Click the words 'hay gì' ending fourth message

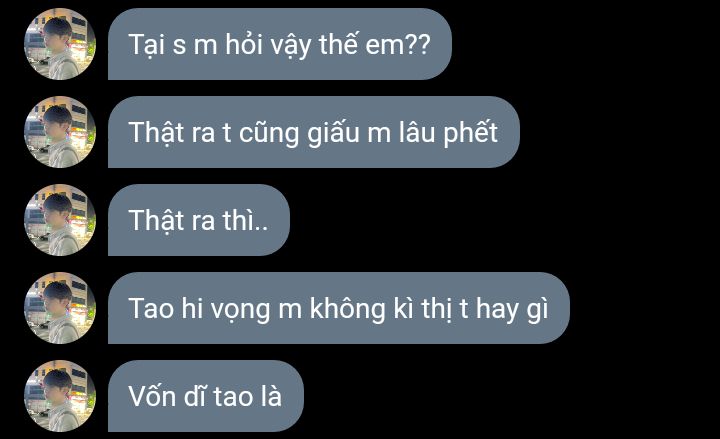click(512, 310)
